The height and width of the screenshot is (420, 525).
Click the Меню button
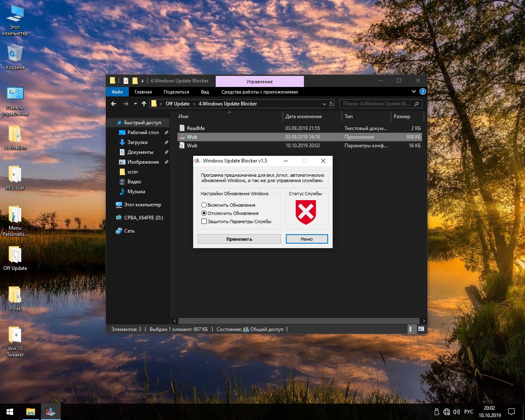point(306,239)
